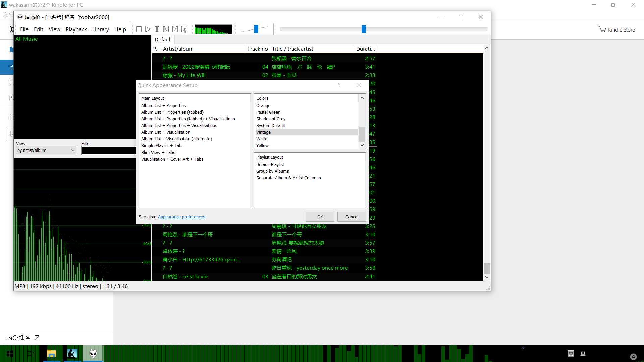Viewport: 644px width, 362px height.
Task: Select the Orange color scheme
Action: tap(307, 105)
